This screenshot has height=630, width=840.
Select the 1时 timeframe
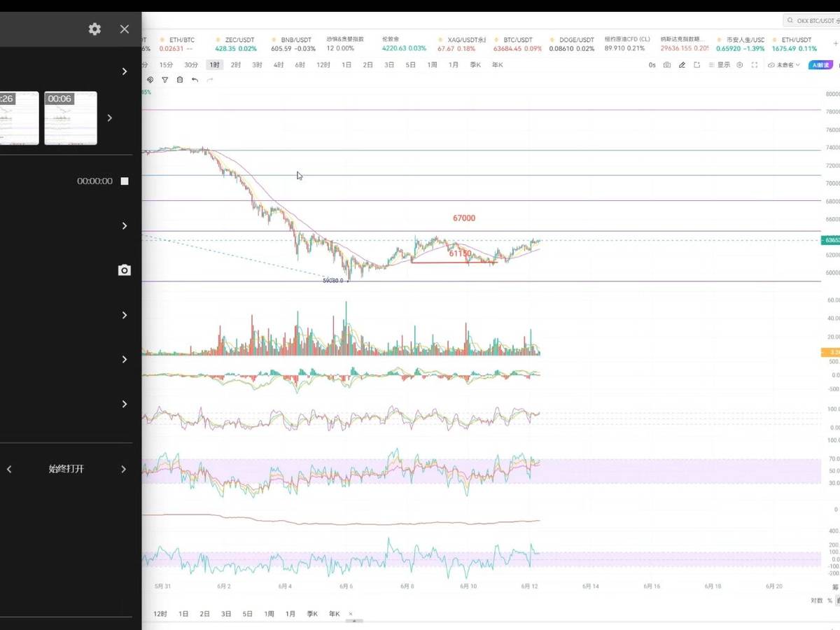point(215,65)
